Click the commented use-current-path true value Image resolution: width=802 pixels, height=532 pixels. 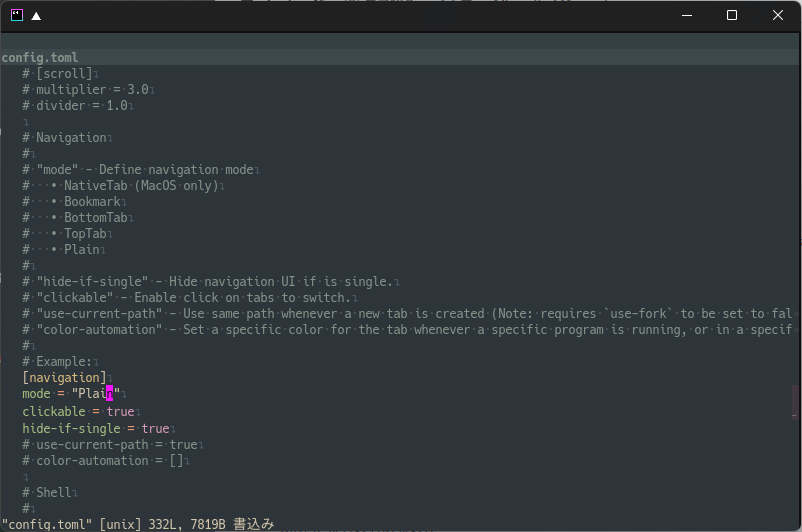pyautogui.click(x=184, y=445)
